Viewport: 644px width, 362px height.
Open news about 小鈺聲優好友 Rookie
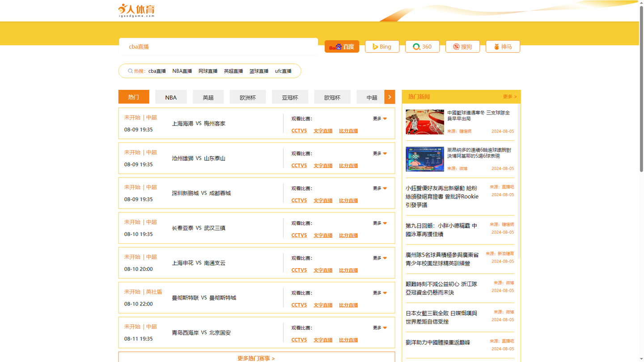442,197
